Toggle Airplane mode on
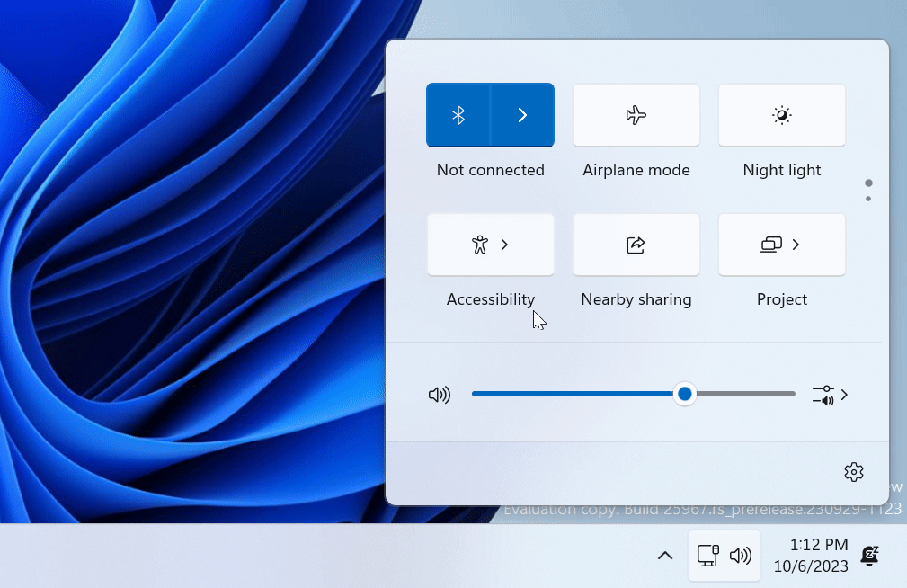The image size is (907, 588). click(636, 114)
